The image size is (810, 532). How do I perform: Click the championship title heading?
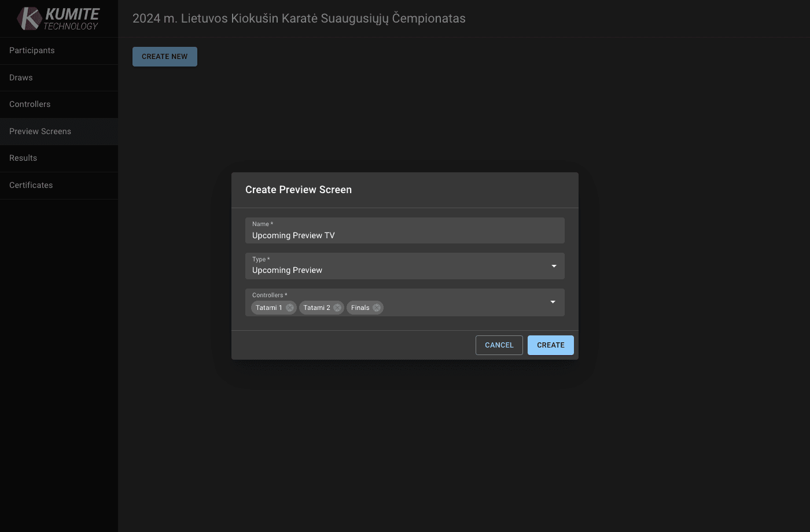(x=299, y=19)
